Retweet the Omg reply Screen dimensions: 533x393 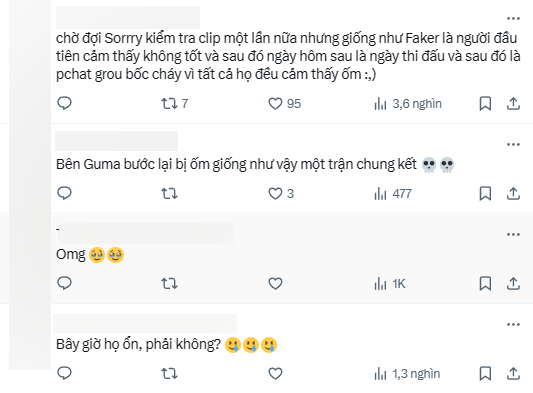[x=169, y=284]
